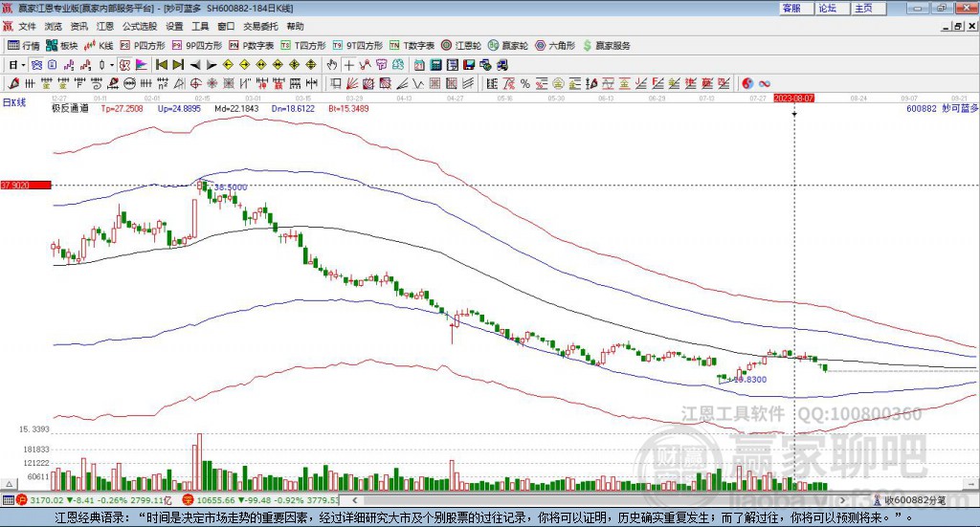Click the 日K线 label
This screenshot has height=527, width=980.
click(x=14, y=102)
